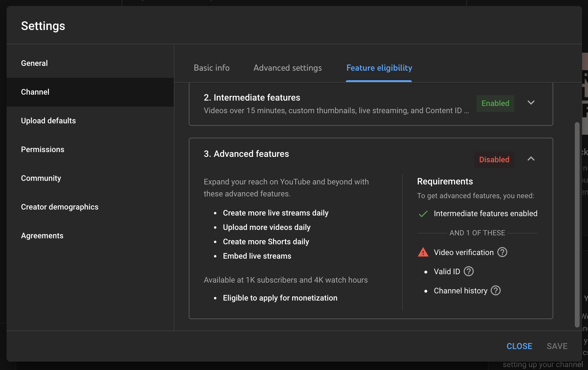Screen dimensions: 588x370
Task: Click 'Available at 1K subscribers' text
Action: (x=286, y=280)
